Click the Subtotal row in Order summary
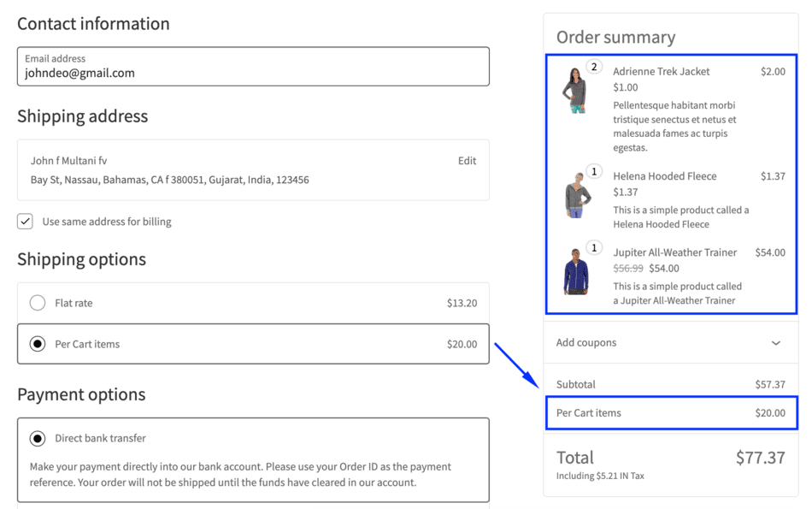 pos(671,384)
